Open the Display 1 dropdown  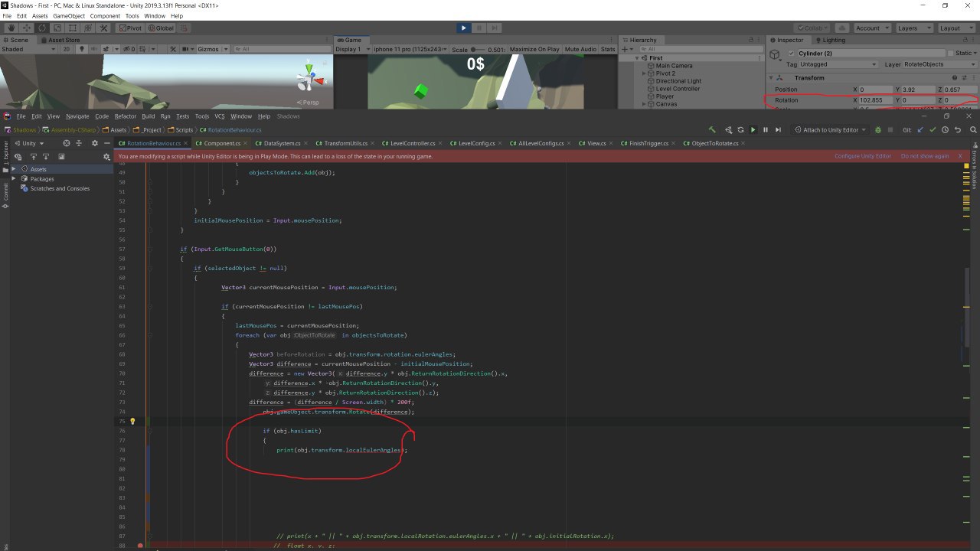(353, 49)
